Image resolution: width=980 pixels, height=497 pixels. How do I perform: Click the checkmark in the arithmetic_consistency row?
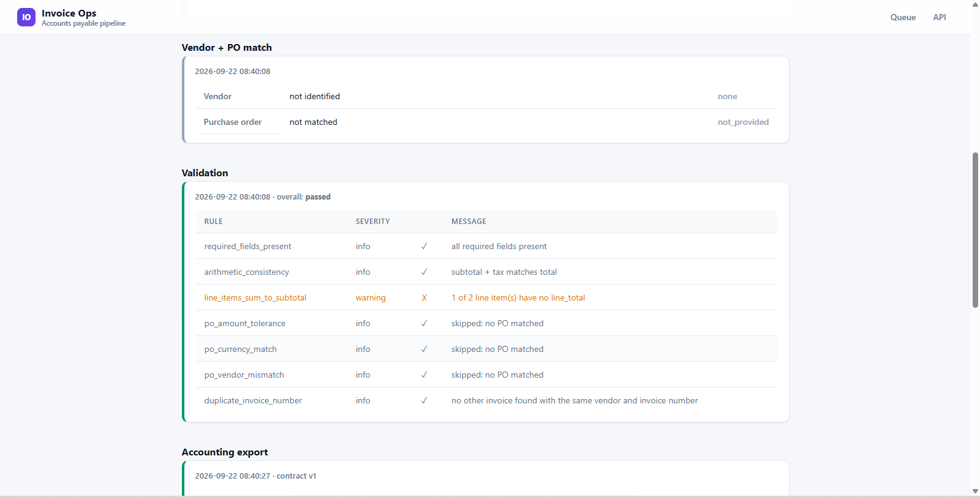click(424, 272)
